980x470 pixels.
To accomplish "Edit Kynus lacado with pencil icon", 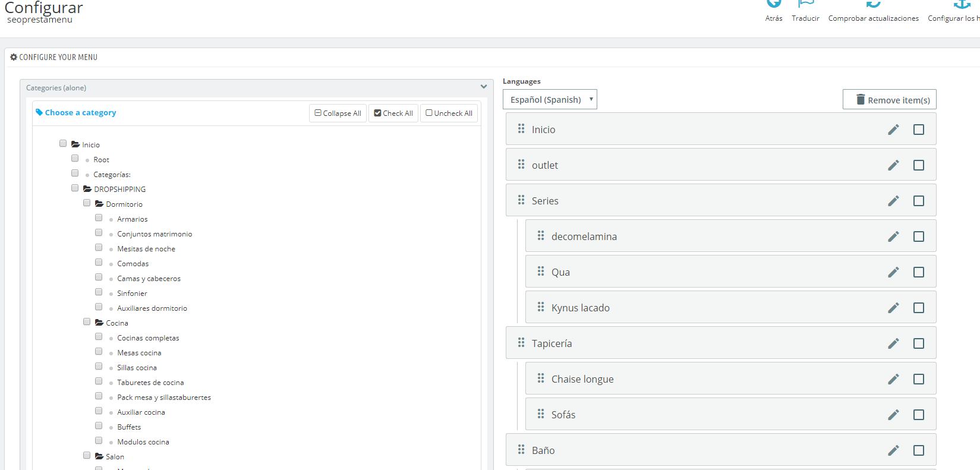I will pyautogui.click(x=893, y=308).
